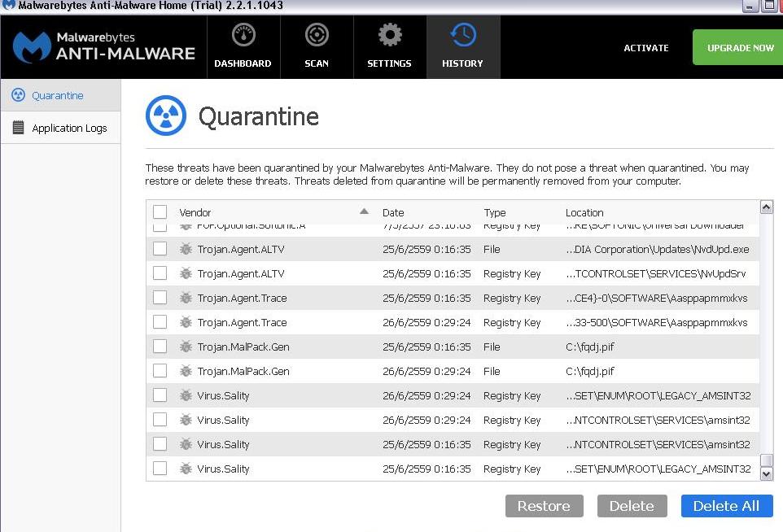Viewport: 783px width, 532px height.
Task: Click the Delete All button
Action: coord(727,506)
